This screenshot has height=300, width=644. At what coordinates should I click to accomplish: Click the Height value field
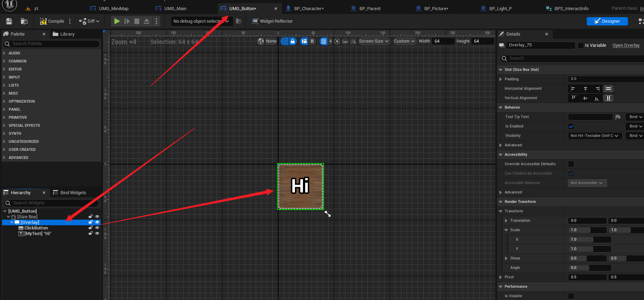coord(483,41)
